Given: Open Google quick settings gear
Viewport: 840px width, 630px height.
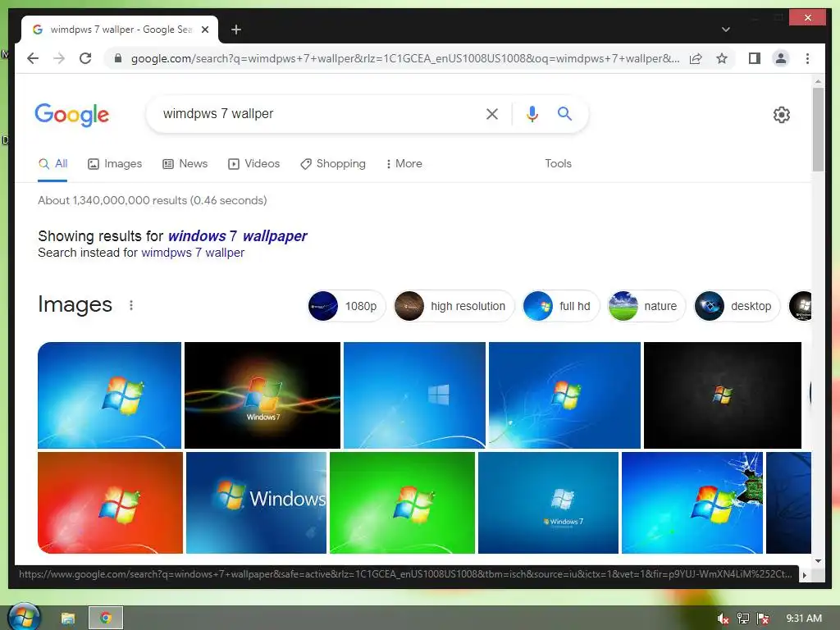Looking at the screenshot, I should [781, 115].
